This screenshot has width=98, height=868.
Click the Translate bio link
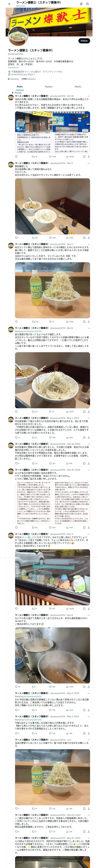point(14,67)
